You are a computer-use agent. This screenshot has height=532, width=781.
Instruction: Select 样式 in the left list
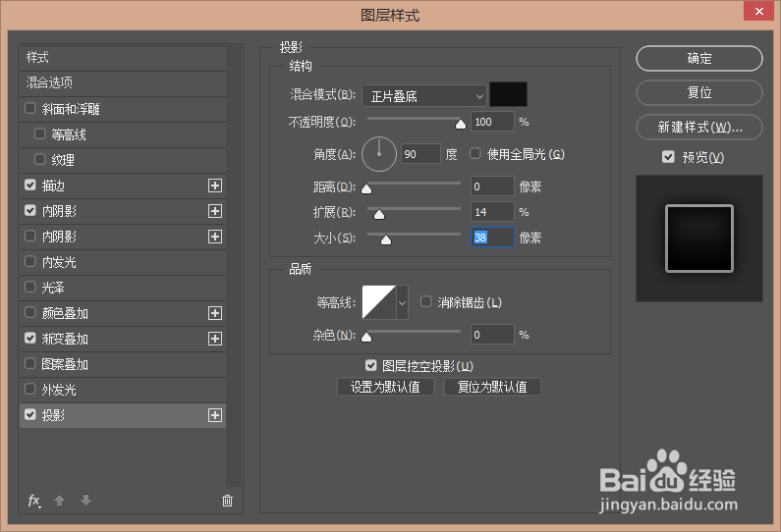(x=123, y=58)
